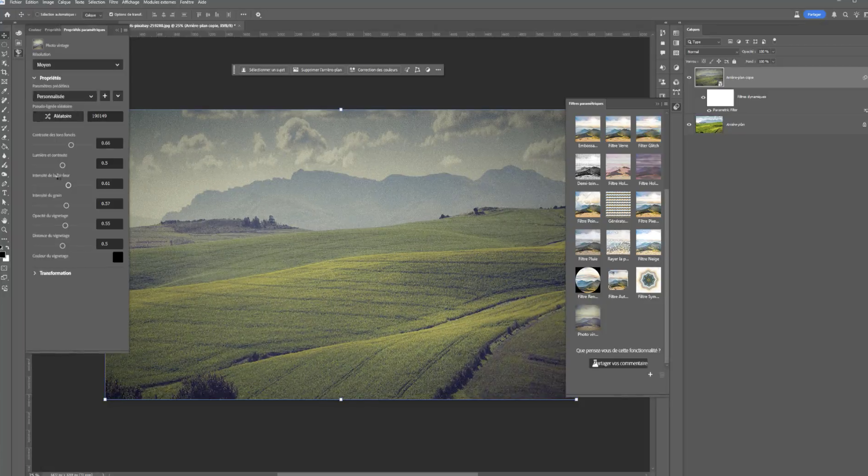Click the Aléatoire seed button

[x=58, y=116]
